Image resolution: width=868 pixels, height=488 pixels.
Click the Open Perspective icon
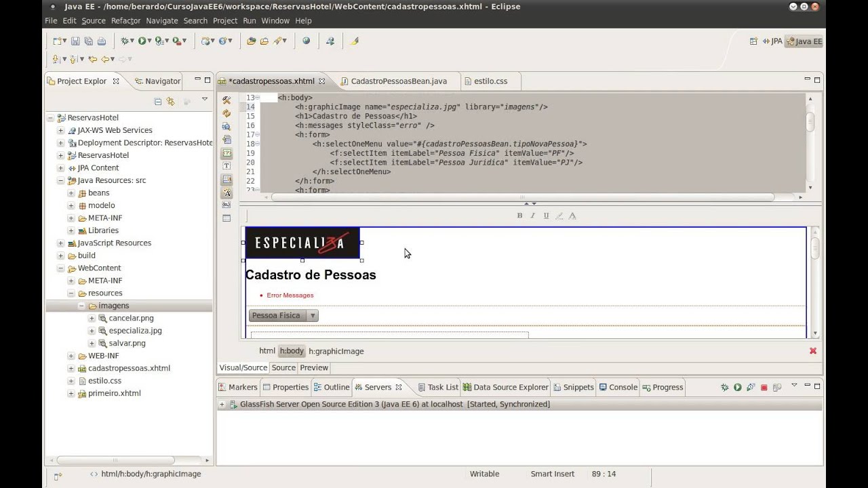tap(753, 41)
